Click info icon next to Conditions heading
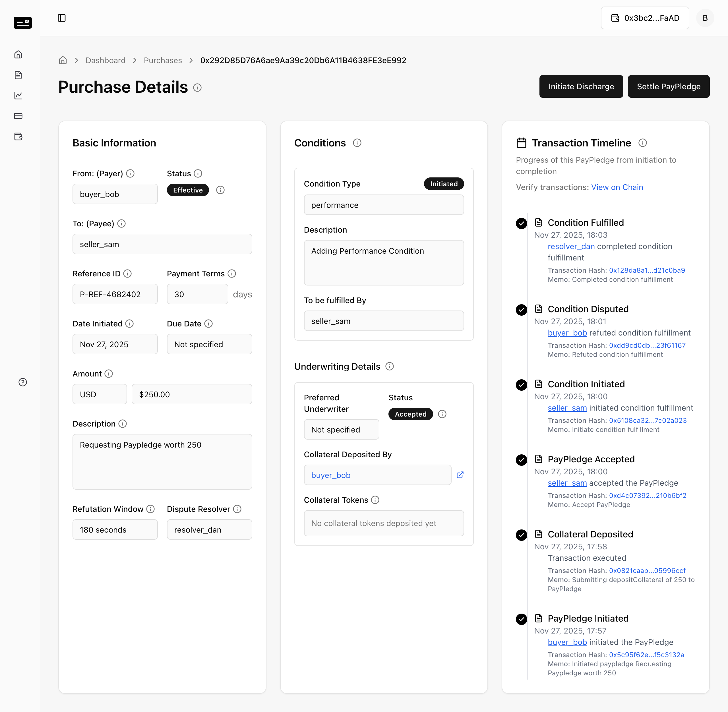The width and height of the screenshot is (728, 712). coord(357,143)
